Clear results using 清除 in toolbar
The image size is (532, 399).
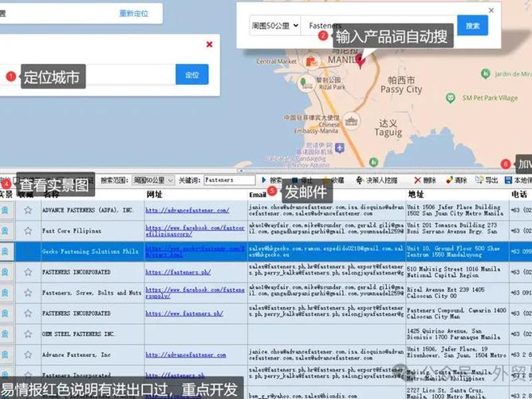coord(456,180)
